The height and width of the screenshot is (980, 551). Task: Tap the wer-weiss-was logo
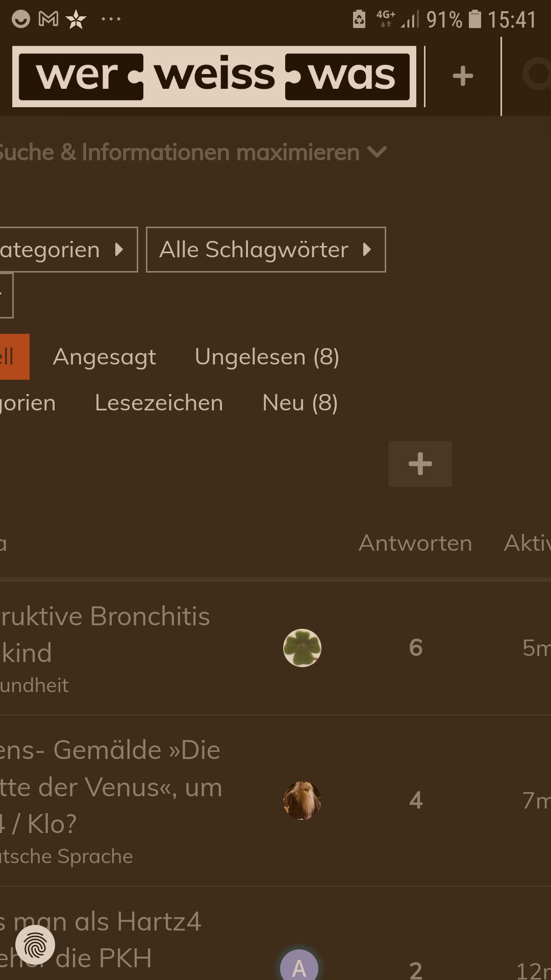click(214, 77)
